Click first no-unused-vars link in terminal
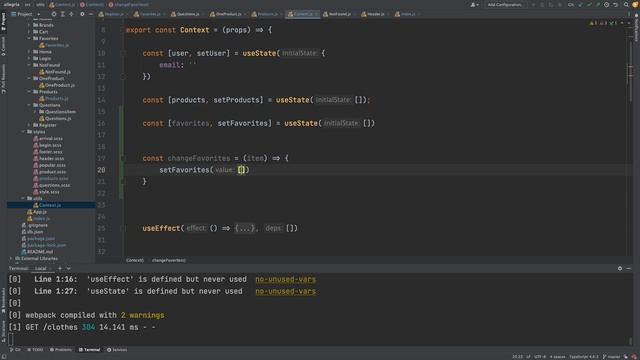Screen dimensions: 640x360 [285, 279]
